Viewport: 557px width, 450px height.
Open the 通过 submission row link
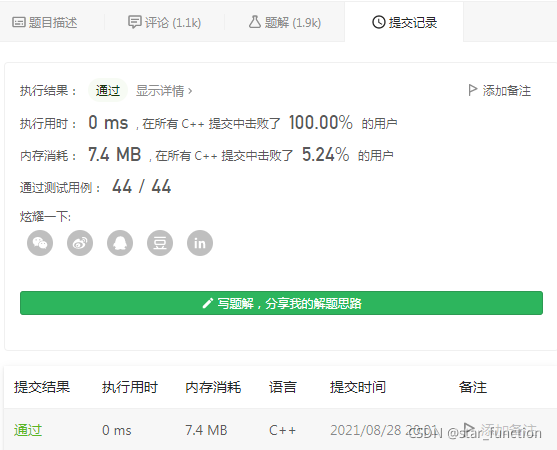pyautogui.click(x=28, y=430)
